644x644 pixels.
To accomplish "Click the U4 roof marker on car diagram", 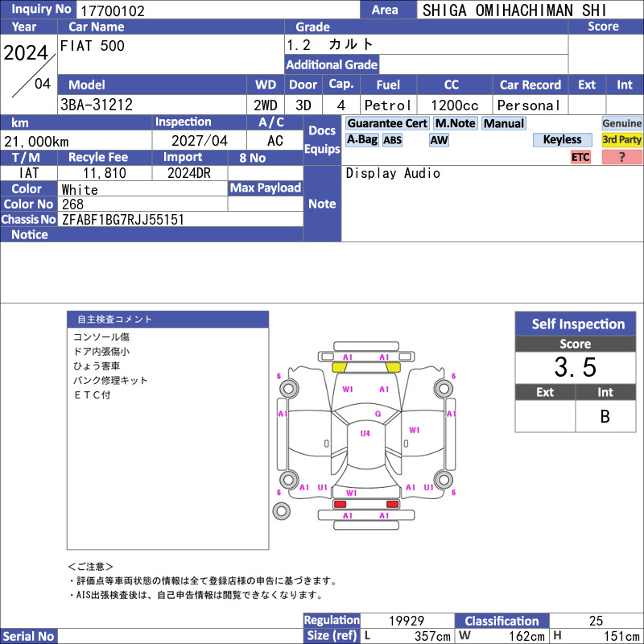I will tap(365, 433).
